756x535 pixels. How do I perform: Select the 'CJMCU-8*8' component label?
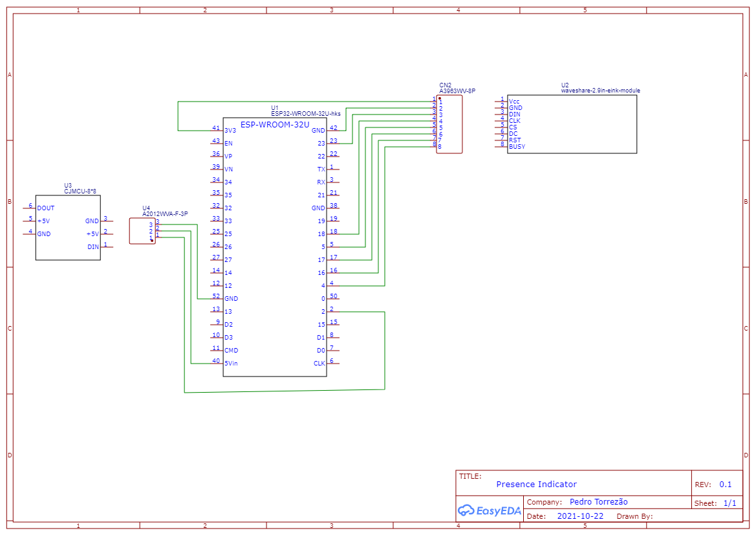[80, 191]
